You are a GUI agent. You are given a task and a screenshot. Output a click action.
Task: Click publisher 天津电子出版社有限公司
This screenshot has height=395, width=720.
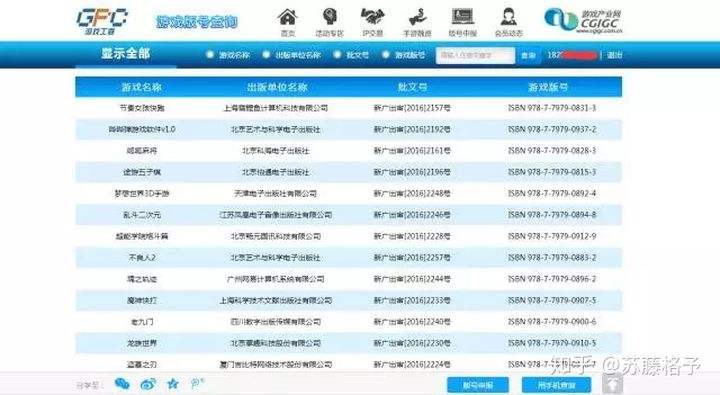[x=276, y=193]
